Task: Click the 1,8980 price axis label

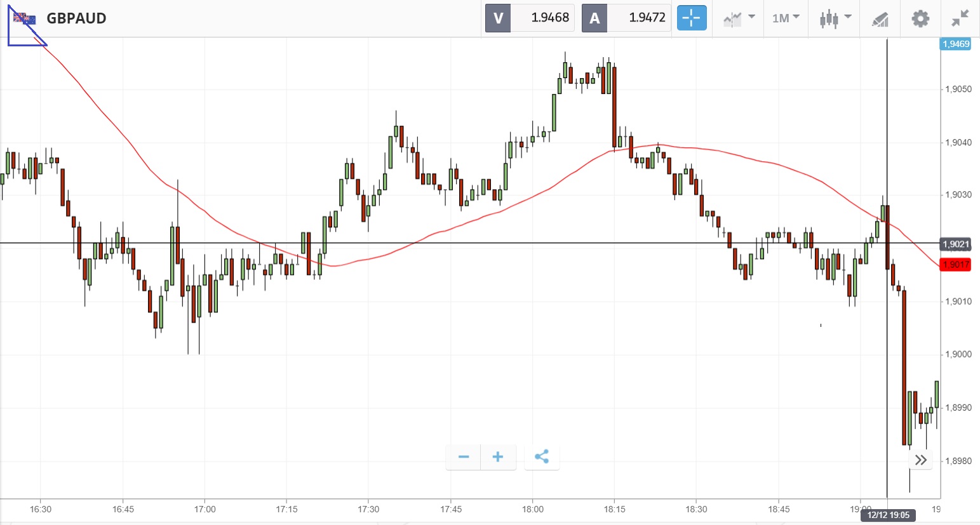Action: tap(958, 461)
